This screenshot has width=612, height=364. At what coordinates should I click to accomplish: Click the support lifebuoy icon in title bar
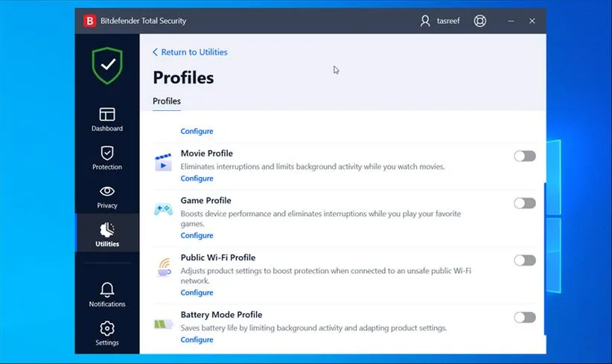tap(480, 21)
